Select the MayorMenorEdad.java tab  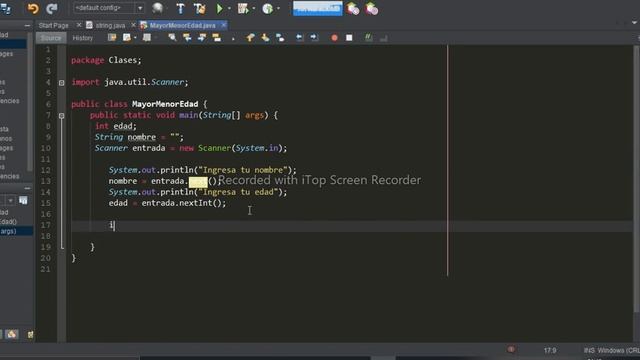coord(182,25)
